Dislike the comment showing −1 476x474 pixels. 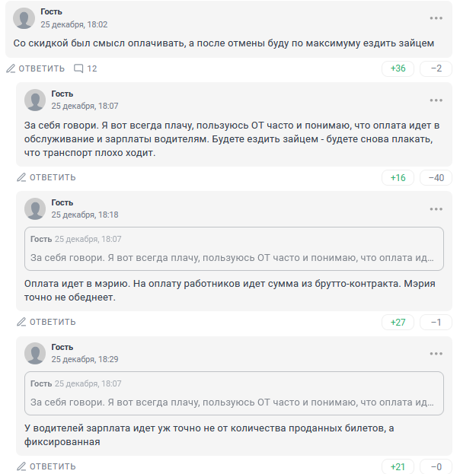point(436,322)
